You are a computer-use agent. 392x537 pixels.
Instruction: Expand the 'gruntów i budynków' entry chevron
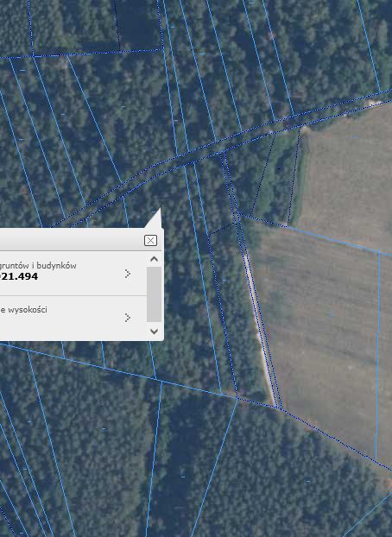pyautogui.click(x=128, y=274)
